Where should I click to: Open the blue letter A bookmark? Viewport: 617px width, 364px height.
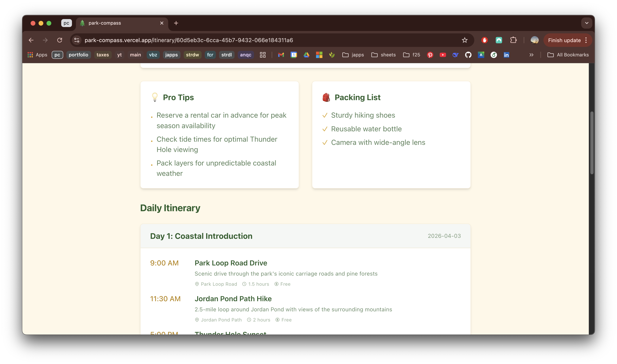click(481, 55)
